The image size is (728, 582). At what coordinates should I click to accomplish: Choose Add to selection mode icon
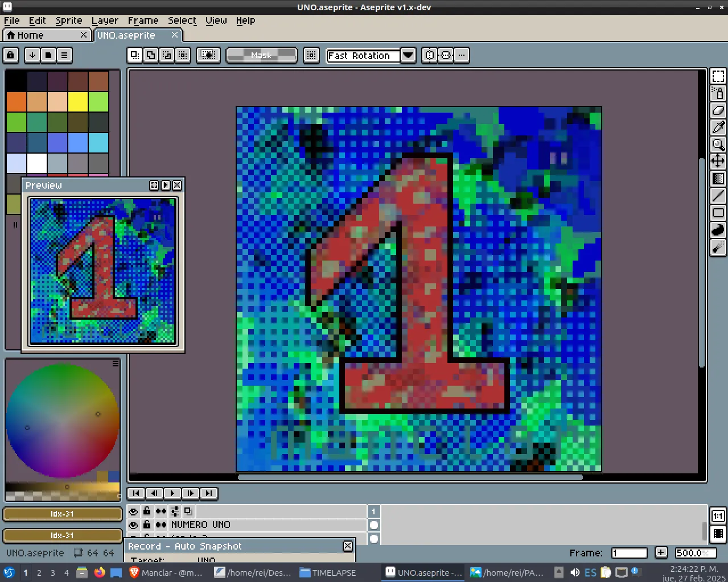151,55
